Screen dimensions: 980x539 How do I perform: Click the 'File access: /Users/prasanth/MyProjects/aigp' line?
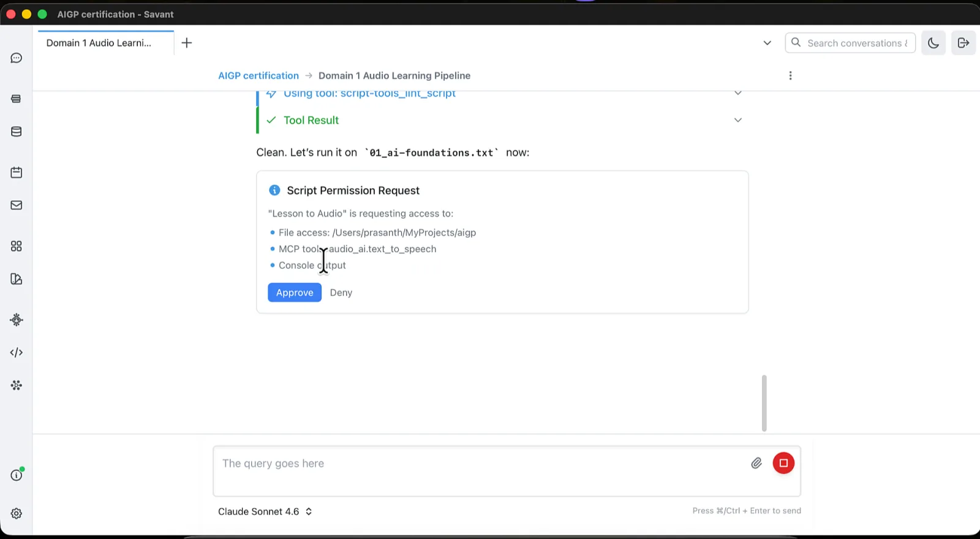coord(377,233)
